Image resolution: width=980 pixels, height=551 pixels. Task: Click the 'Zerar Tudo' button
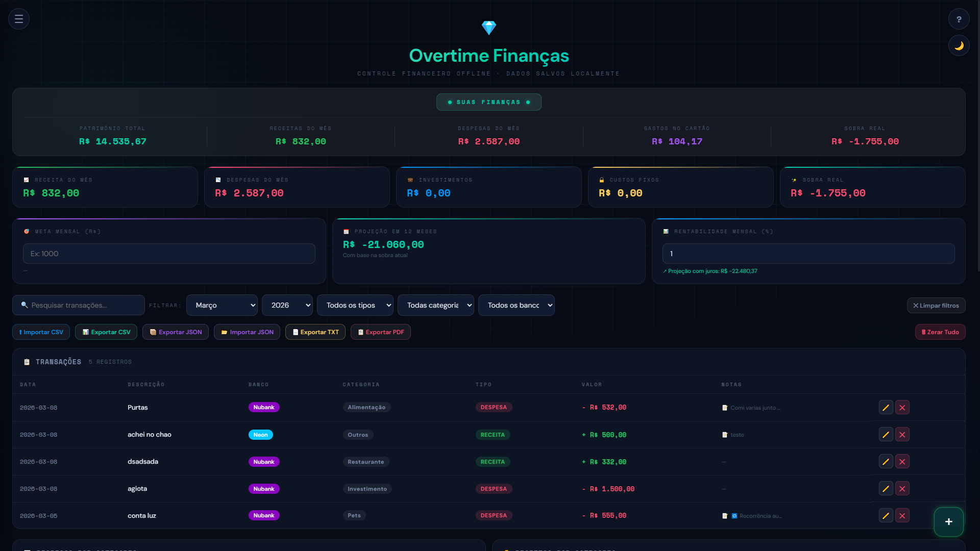940,332
